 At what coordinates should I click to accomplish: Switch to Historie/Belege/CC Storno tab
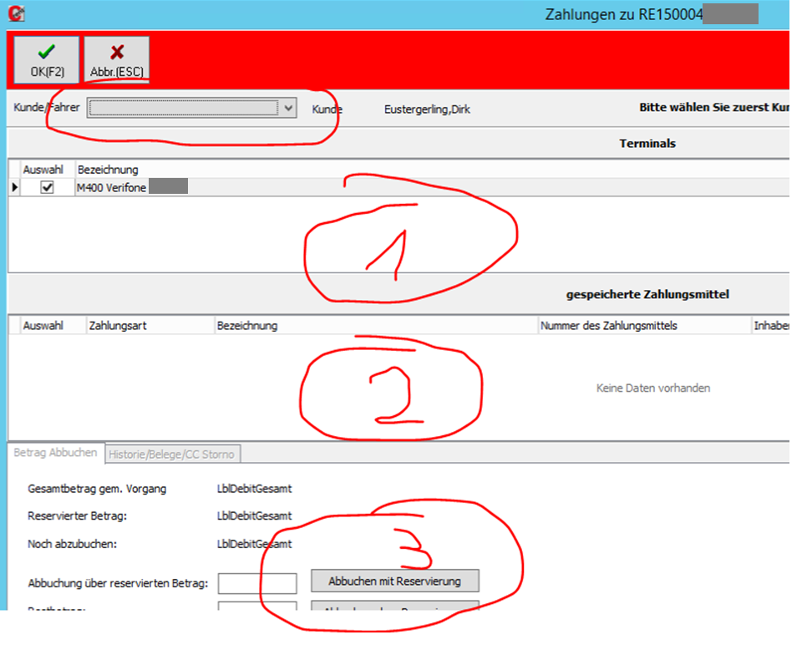pos(173,454)
